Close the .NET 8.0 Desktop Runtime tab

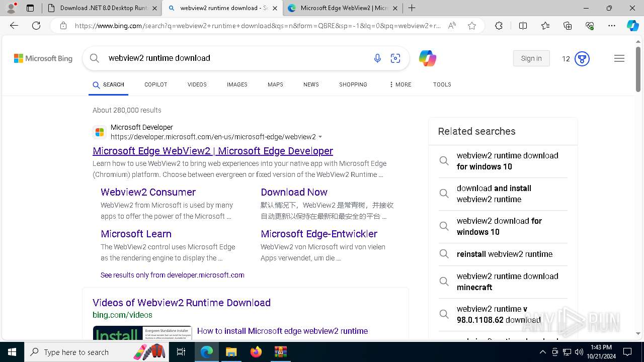point(154,8)
